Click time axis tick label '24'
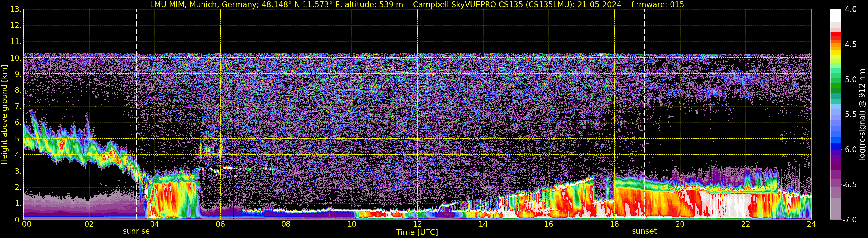868x238 pixels. tap(811, 224)
